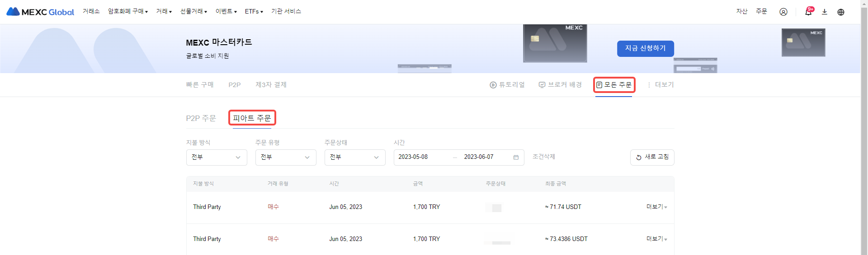This screenshot has height=255, width=868.
Task: Expand 더보기 on the 71.74 USDT order
Action: pos(656,207)
